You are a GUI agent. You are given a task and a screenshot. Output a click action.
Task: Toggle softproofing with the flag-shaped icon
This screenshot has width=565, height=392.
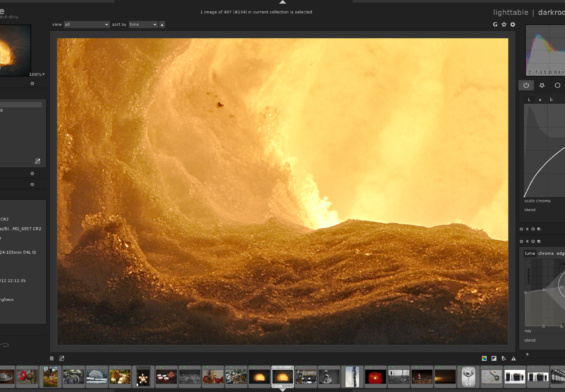(504, 358)
